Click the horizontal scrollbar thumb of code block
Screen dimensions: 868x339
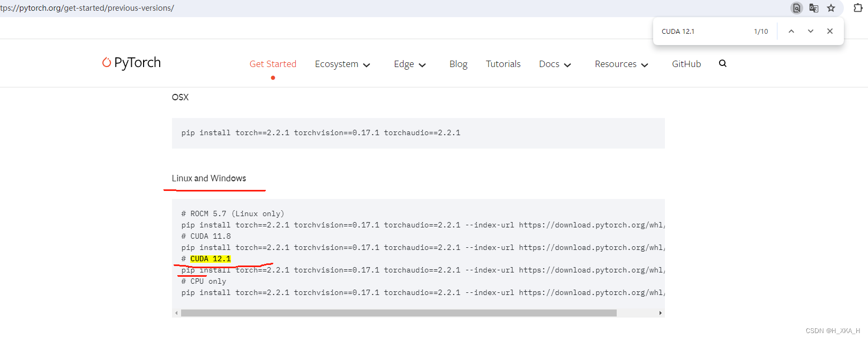click(399, 313)
